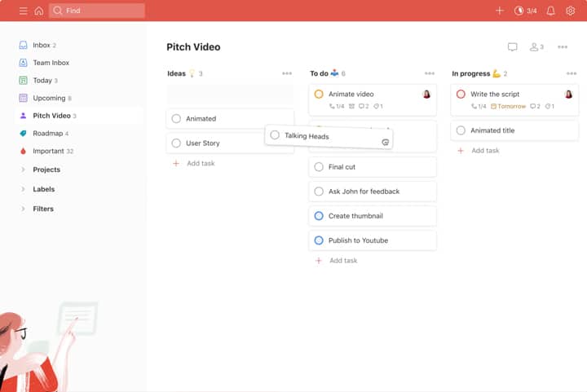Complete the Animated task checkbox
Viewport: 587px width, 392px height.
point(176,119)
